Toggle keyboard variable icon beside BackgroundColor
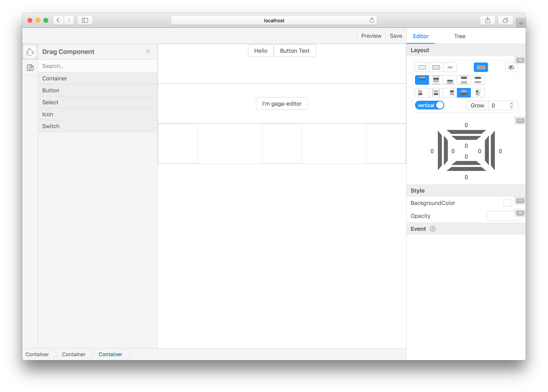This screenshot has height=392, width=548. pyautogui.click(x=520, y=201)
